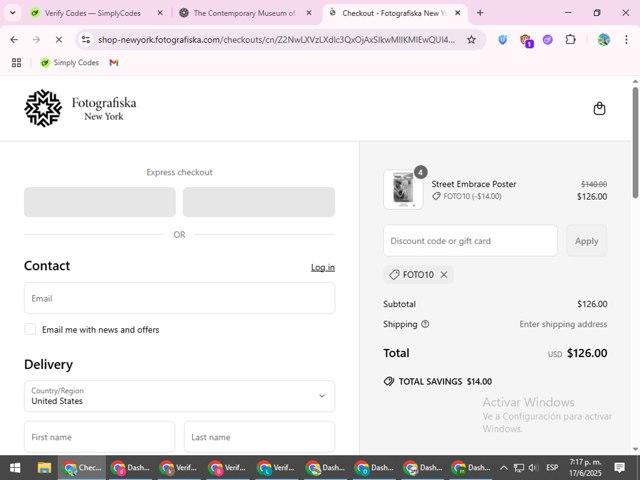Open the Gmail bookmark

pos(114,62)
